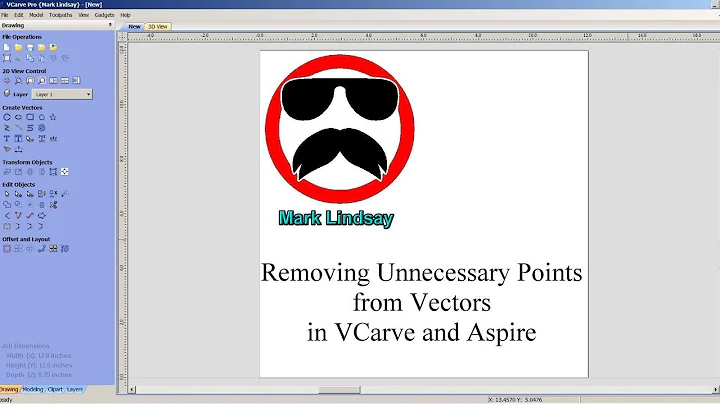Click the Mark Lindsay text on canvas
This screenshot has width=720, height=404.
(336, 218)
